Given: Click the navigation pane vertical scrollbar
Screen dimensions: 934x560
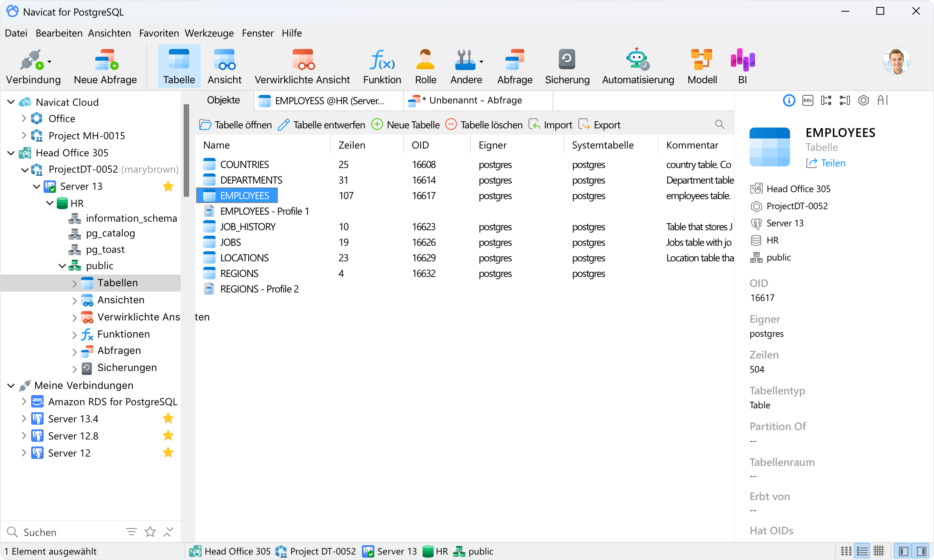Looking at the screenshot, I should pyautogui.click(x=186, y=151).
